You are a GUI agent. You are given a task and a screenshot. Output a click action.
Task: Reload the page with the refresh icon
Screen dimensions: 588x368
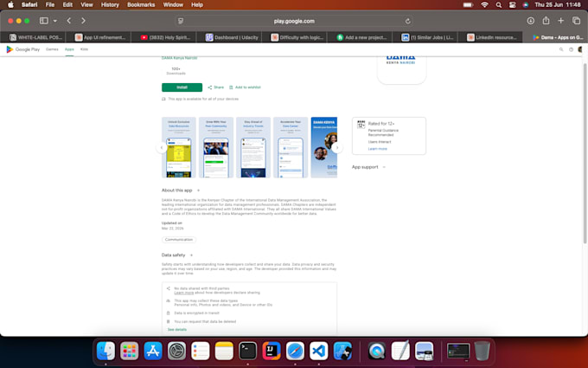click(407, 21)
